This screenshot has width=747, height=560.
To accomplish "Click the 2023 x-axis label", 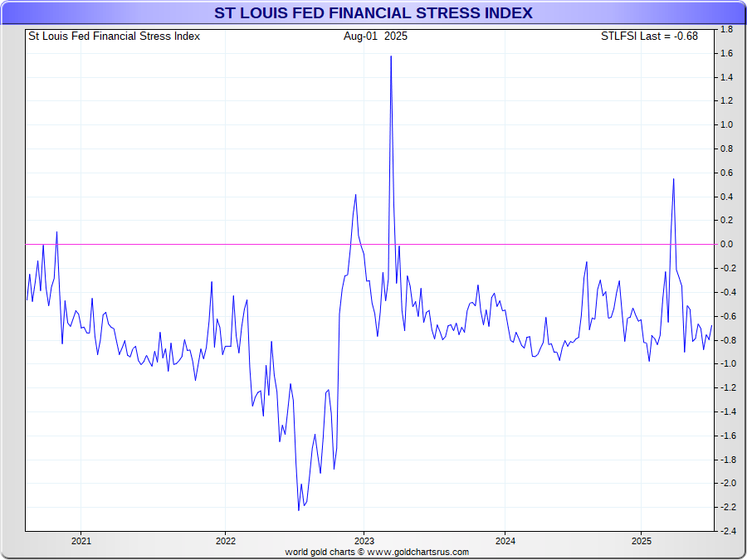I will (x=364, y=541).
